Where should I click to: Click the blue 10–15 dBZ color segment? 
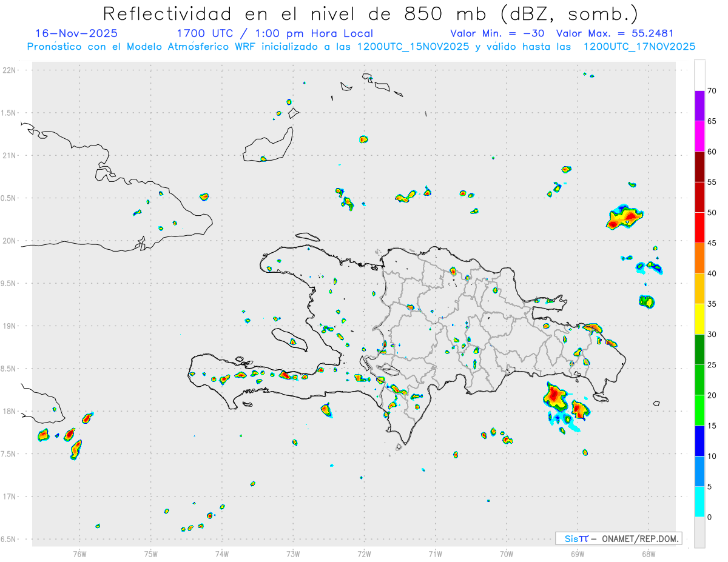pyautogui.click(x=699, y=441)
